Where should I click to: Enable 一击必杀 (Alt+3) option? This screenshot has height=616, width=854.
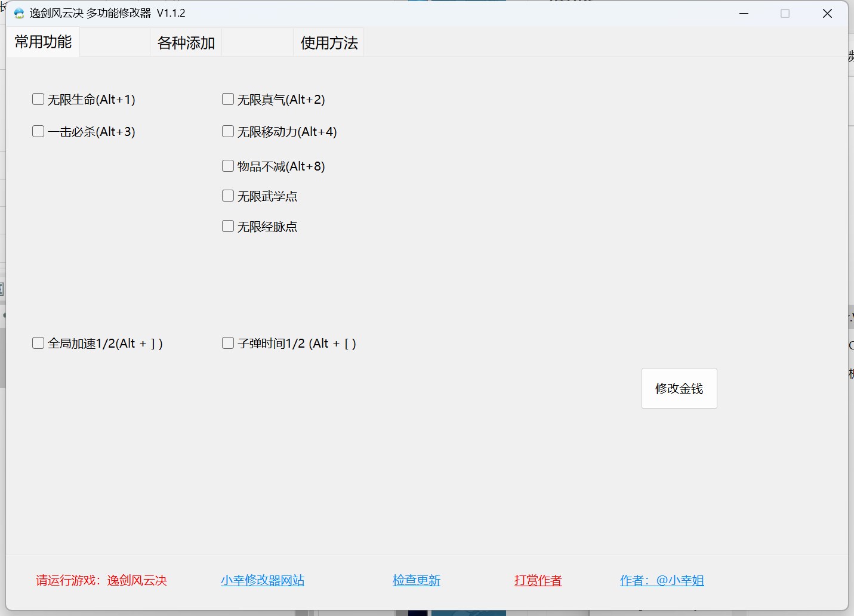tap(38, 131)
